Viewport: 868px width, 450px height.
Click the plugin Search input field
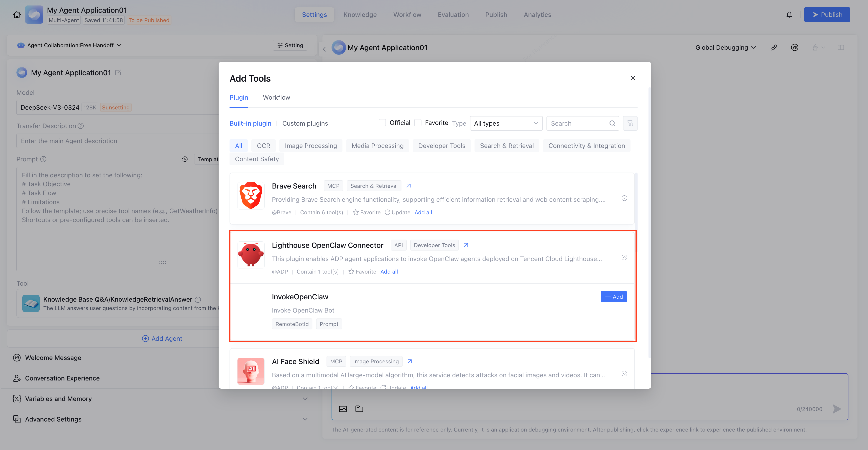pos(578,124)
